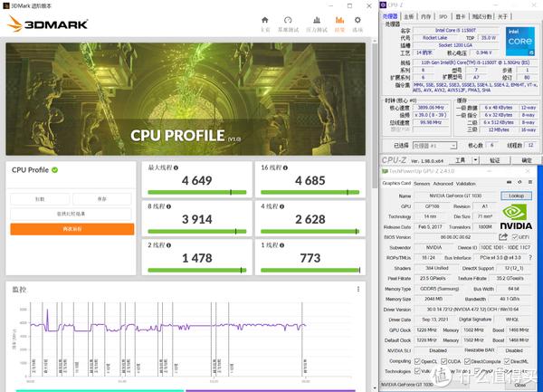Open the GPU-Z hamburger menu icon
543x392 pixels.
pyautogui.click(x=530, y=182)
